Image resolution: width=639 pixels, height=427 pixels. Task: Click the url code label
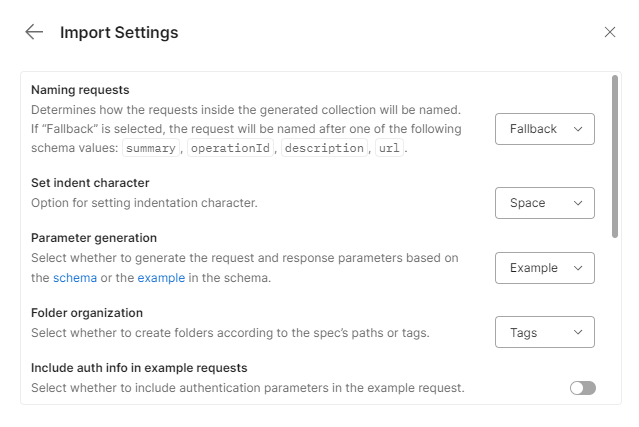(x=389, y=148)
